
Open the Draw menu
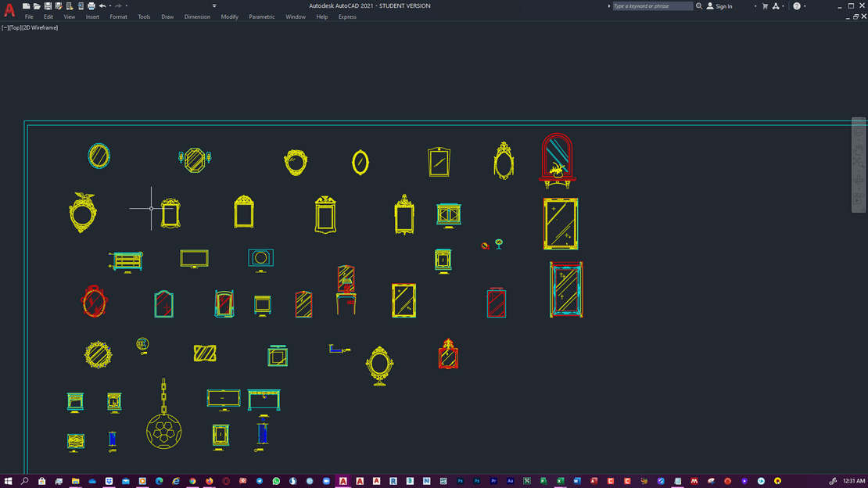(167, 16)
